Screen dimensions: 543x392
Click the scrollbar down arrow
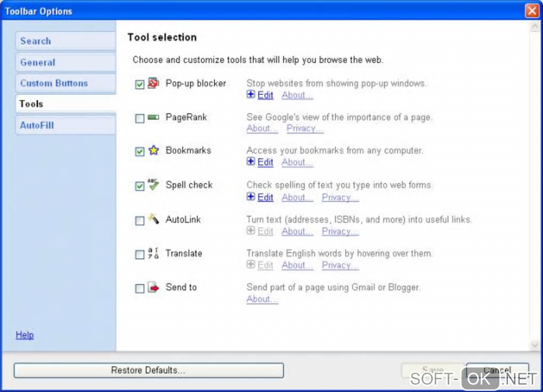tap(535, 345)
